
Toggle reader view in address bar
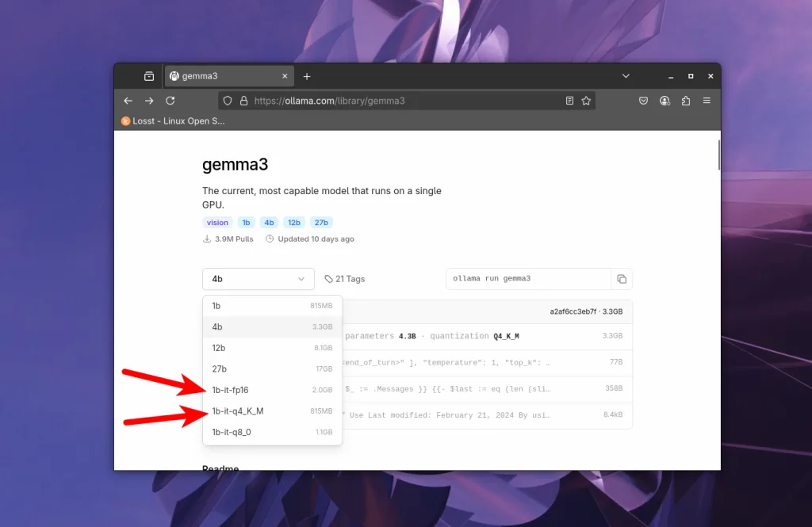(569, 101)
